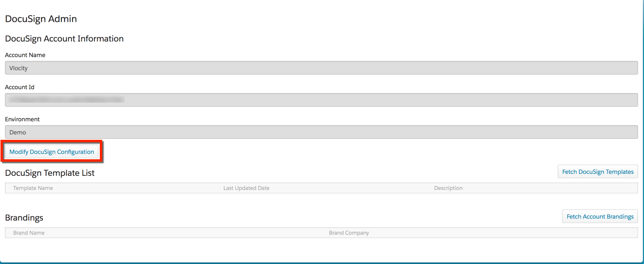Click the DocuSign Admin page title

pos(41,19)
